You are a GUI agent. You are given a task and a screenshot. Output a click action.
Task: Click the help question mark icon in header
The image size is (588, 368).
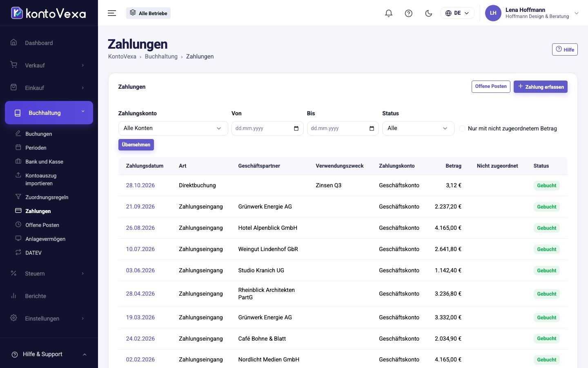coord(408,13)
